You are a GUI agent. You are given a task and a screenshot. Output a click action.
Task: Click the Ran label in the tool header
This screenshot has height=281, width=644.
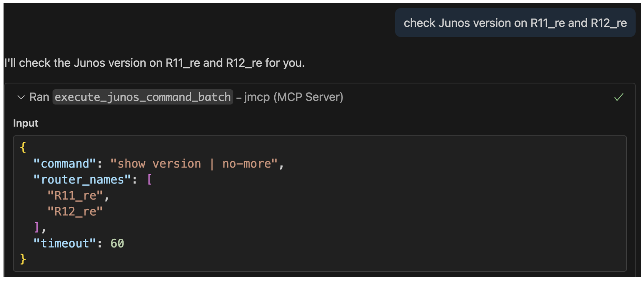(x=39, y=97)
